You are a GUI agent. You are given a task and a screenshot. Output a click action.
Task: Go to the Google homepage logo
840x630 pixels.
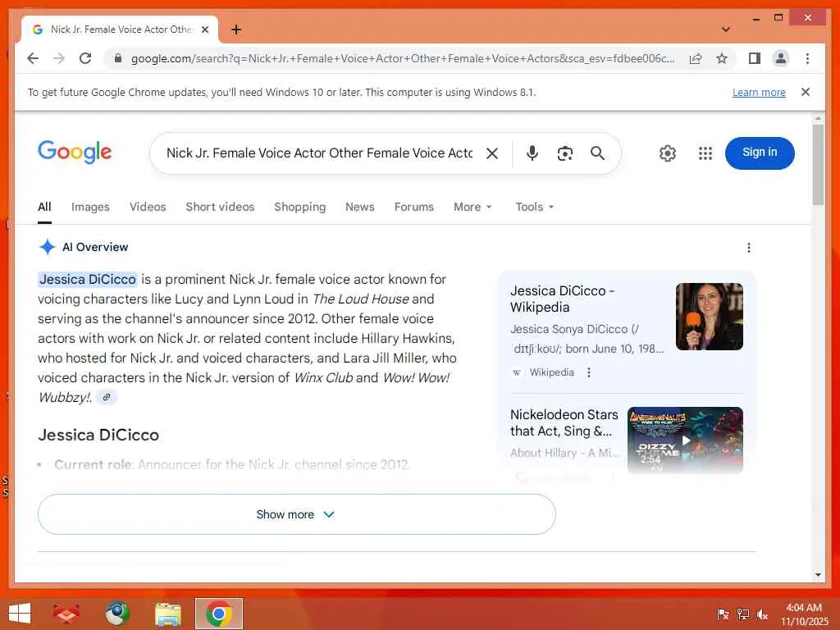point(75,152)
